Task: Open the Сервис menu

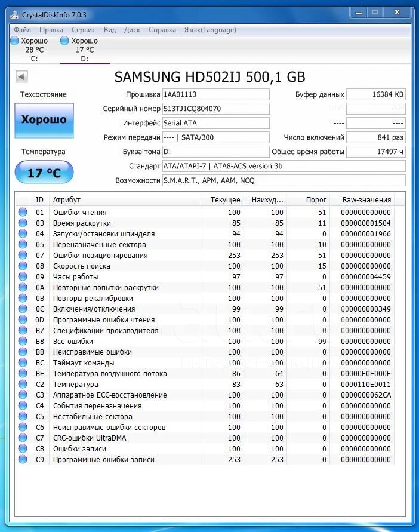Action: (x=84, y=30)
